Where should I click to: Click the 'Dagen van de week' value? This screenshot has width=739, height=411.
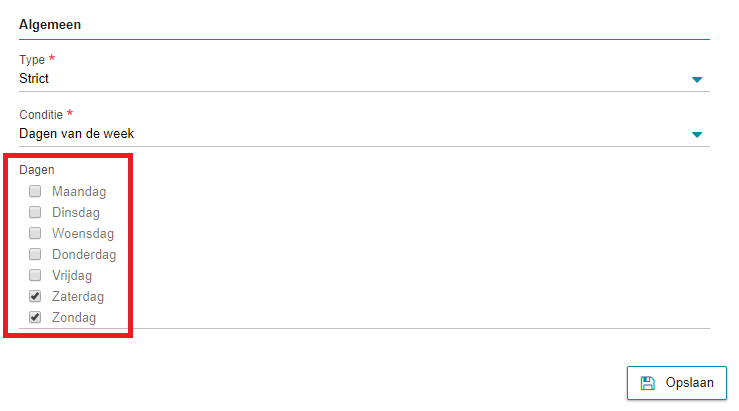[x=76, y=134]
